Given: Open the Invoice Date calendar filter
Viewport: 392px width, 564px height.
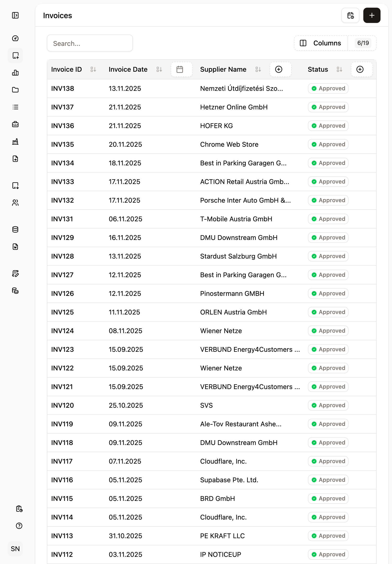Looking at the screenshot, I should click(x=180, y=70).
